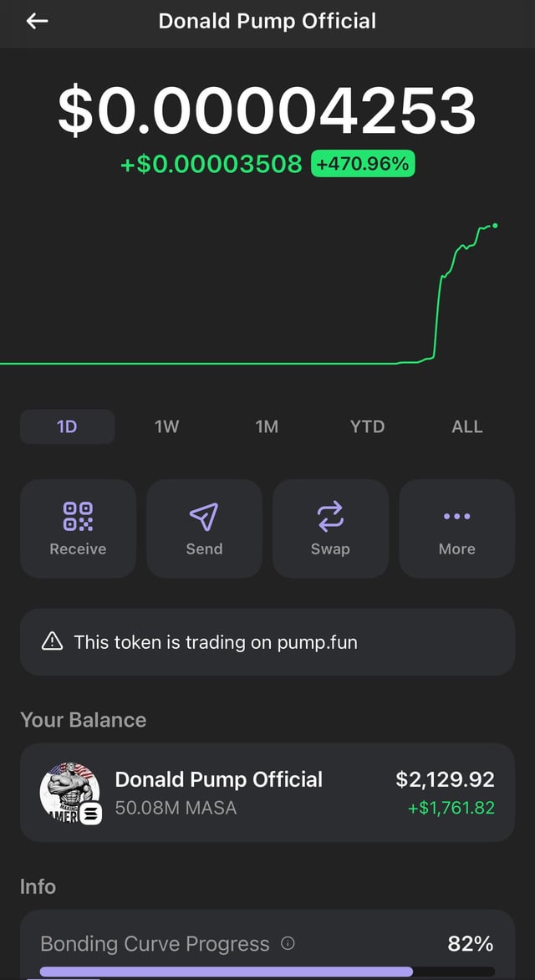Open the Receive QR code icon
Viewport: 535px width, 980px height.
click(78, 517)
